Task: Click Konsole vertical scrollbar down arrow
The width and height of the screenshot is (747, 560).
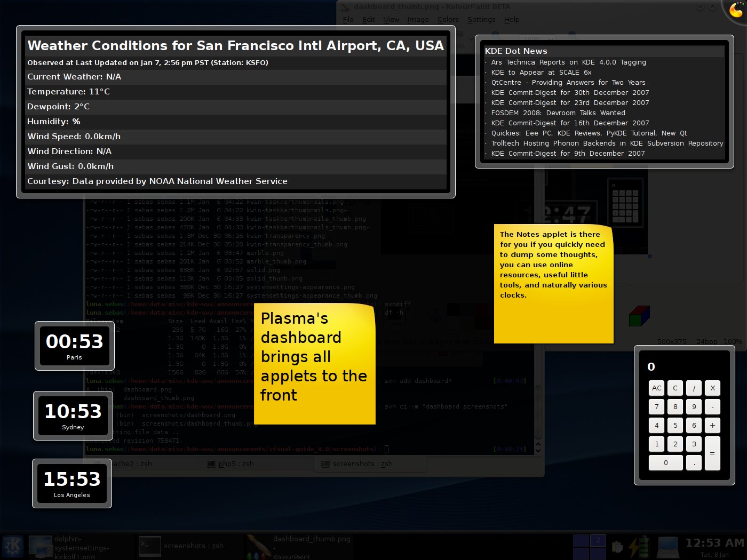Action: pos(538,451)
